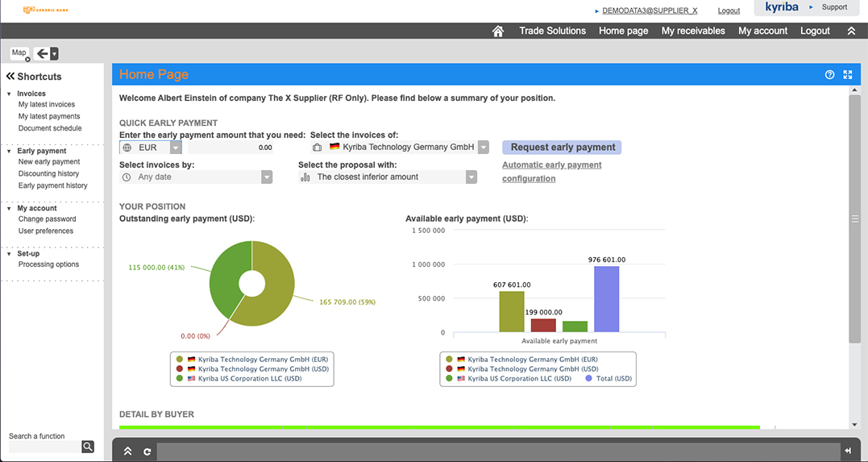This screenshot has width=868, height=462.
Task: Click the early payment amount field
Action: coord(230,148)
